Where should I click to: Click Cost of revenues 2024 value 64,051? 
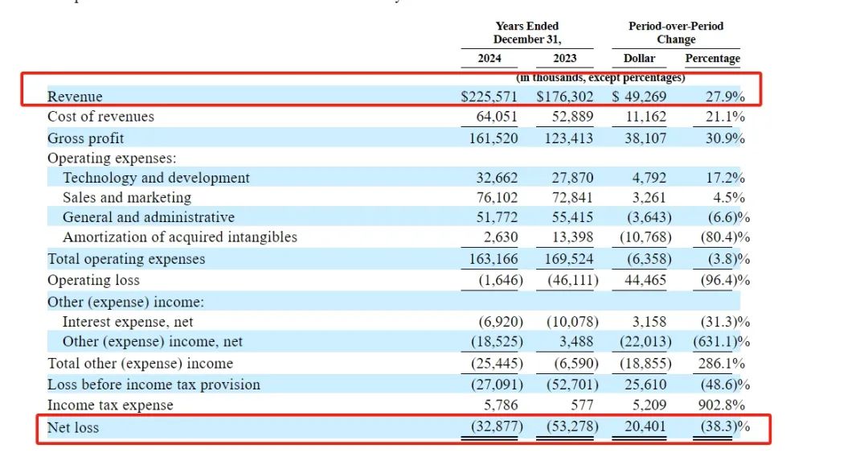coord(497,117)
